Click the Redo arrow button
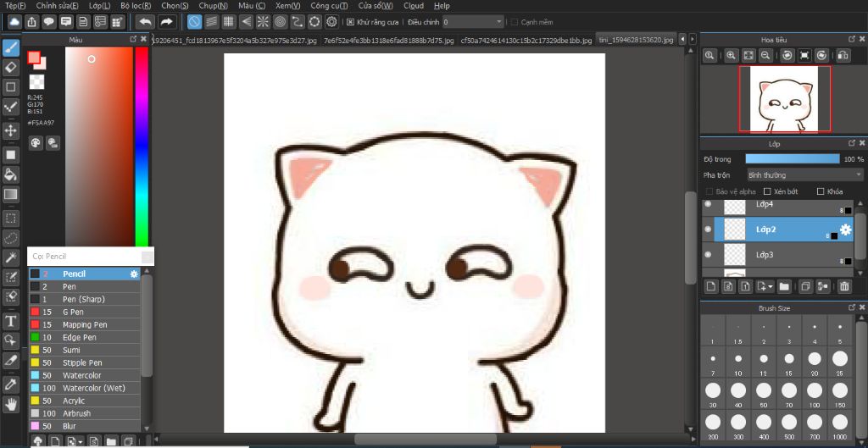Image resolution: width=868 pixels, height=448 pixels. coord(166,22)
